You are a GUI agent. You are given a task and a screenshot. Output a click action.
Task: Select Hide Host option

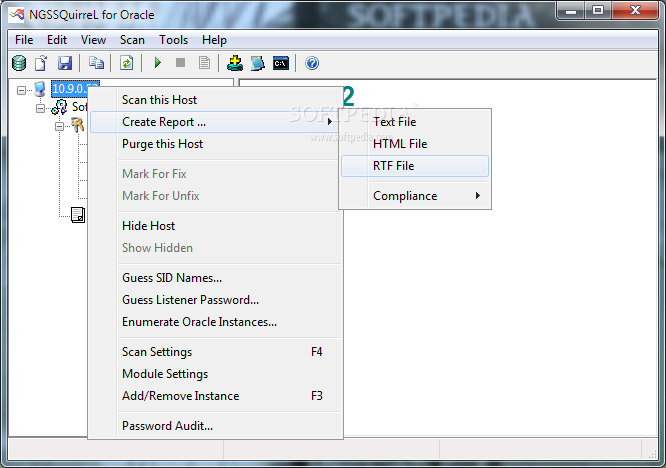tap(216, 226)
